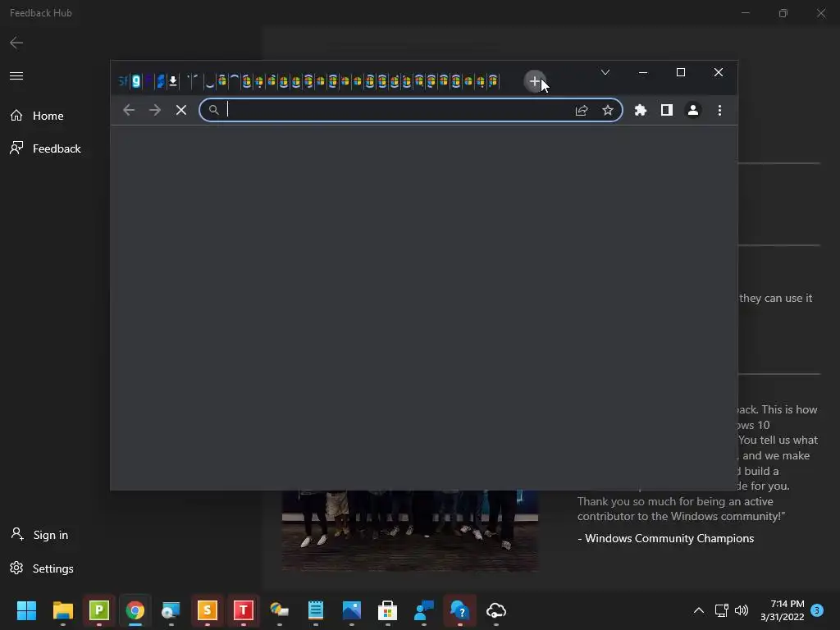Open network status tray icon

pos(721,610)
